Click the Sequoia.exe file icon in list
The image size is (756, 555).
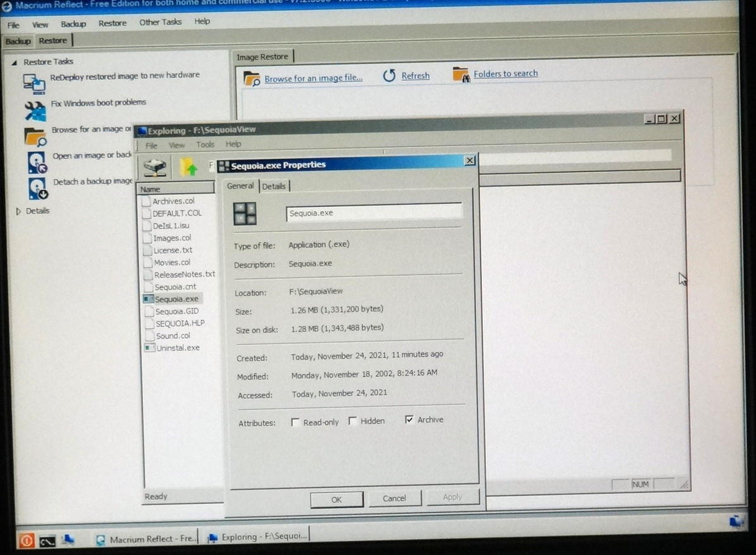pyautogui.click(x=149, y=299)
